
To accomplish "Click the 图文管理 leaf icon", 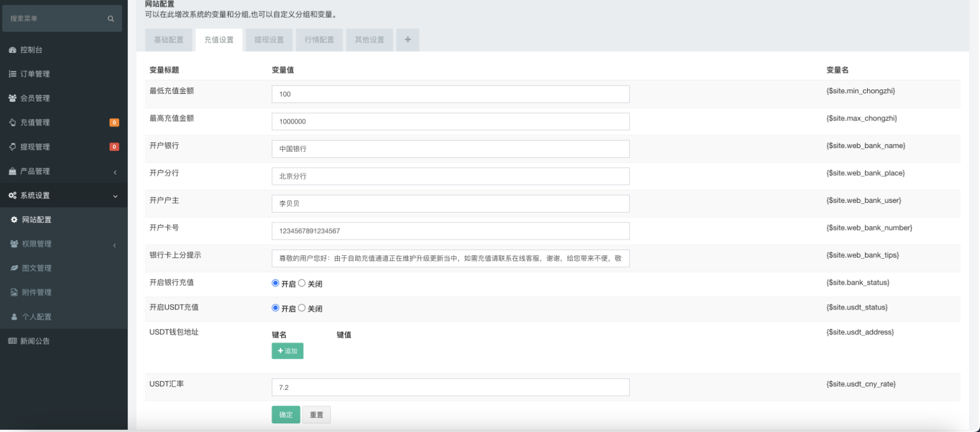I will click(x=14, y=268).
